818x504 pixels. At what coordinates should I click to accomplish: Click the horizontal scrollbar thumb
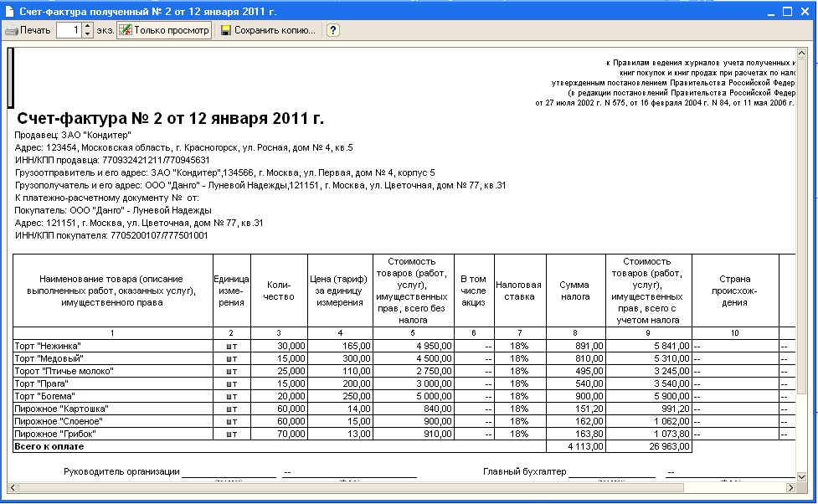click(x=352, y=487)
